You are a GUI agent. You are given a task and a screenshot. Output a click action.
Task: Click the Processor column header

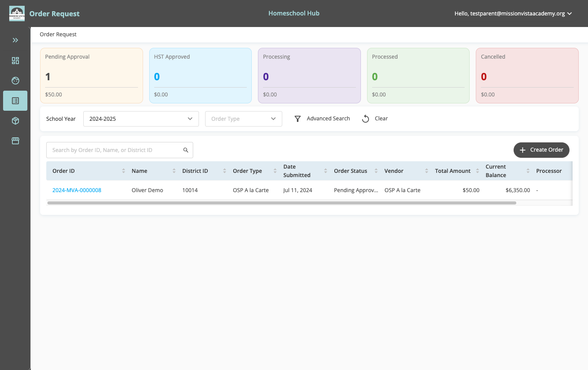pyautogui.click(x=549, y=171)
